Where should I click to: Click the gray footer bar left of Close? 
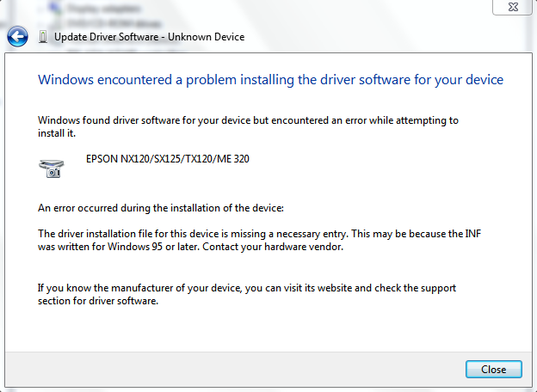(x=235, y=369)
